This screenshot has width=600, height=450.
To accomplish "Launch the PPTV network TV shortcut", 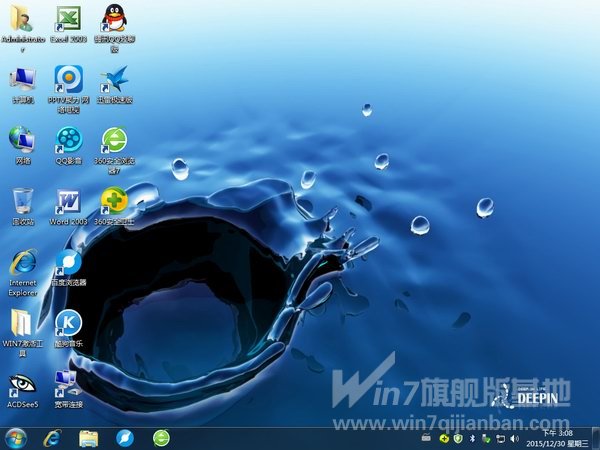I will tap(69, 78).
